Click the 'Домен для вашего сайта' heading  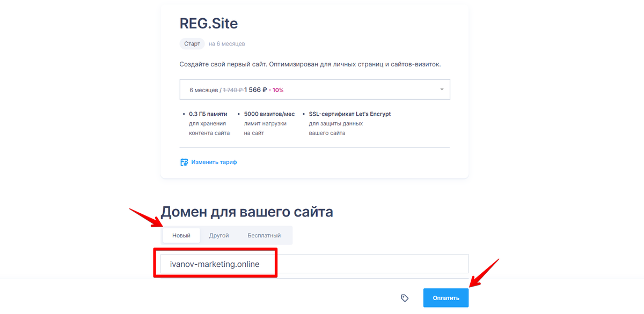click(247, 212)
